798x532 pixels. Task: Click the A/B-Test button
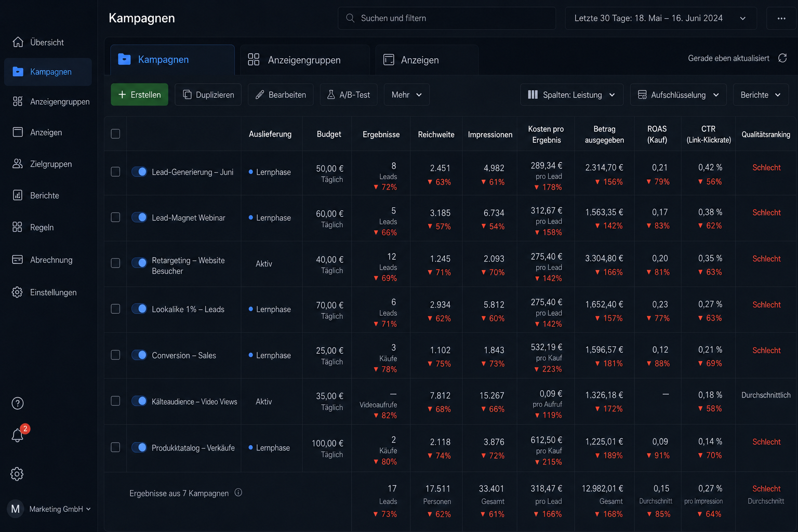coord(349,95)
